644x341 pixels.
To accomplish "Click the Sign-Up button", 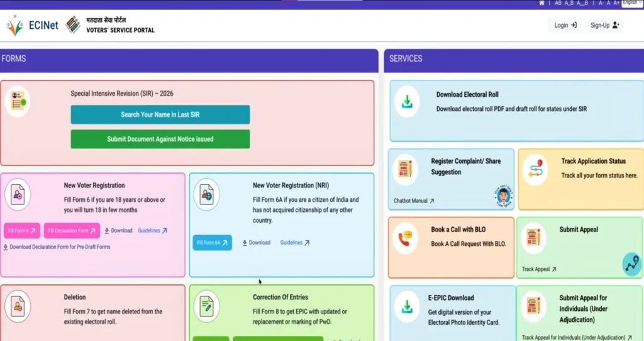I will [604, 25].
